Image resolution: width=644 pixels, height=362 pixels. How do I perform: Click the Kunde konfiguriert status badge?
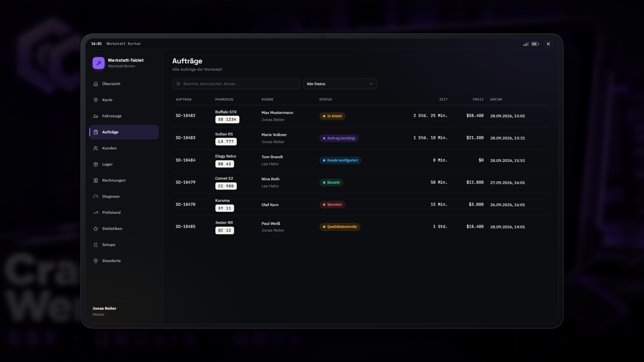[340, 160]
